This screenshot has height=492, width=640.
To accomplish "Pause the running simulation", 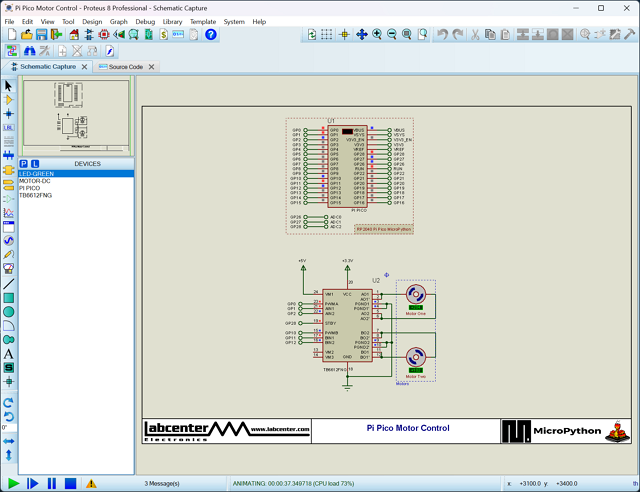I will click(52, 483).
